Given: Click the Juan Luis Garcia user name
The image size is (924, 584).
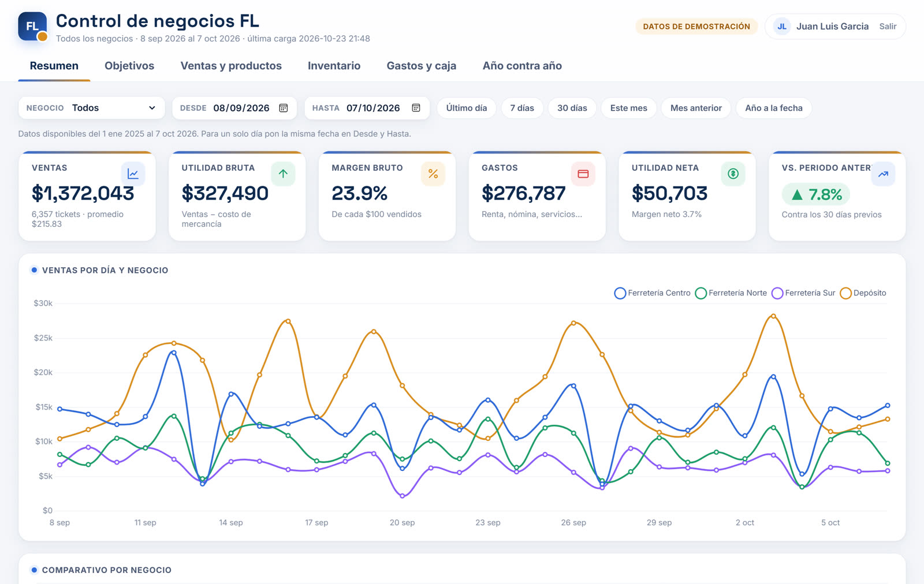Looking at the screenshot, I should 832,27.
